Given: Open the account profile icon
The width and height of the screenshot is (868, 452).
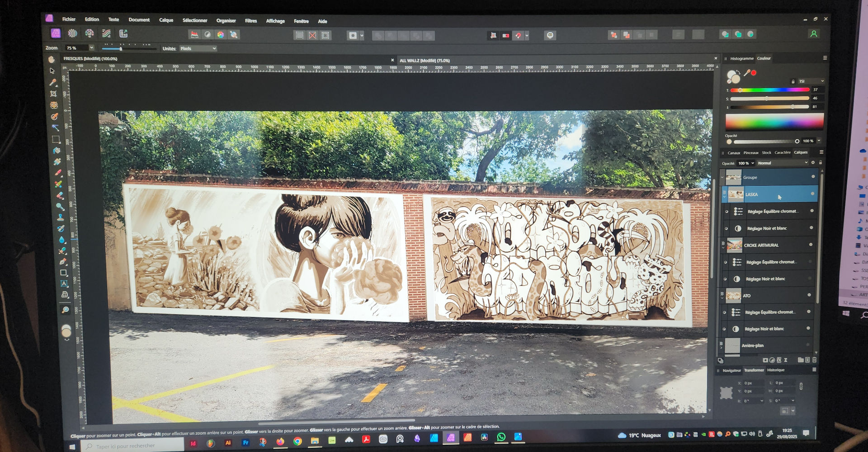Looking at the screenshot, I should click(814, 34).
